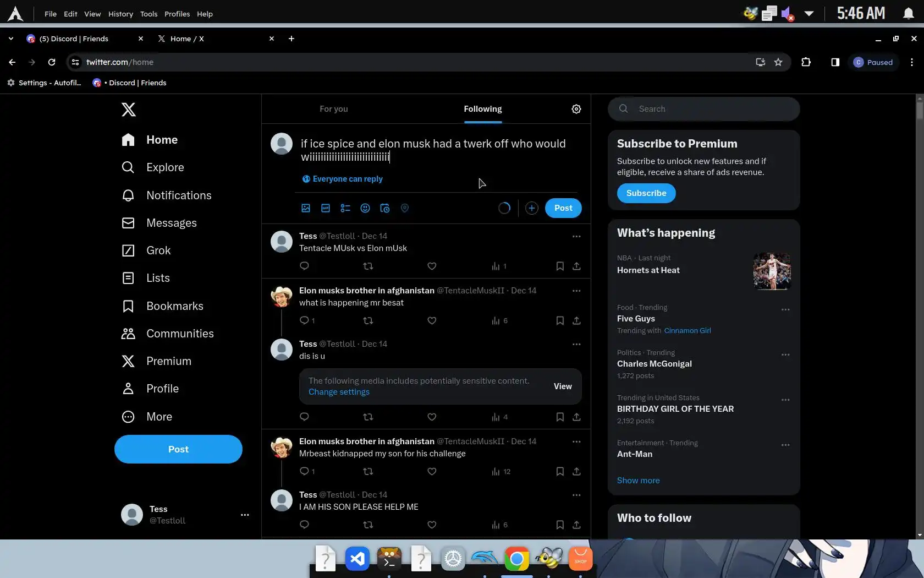Open more options on 'what is happening' post

(x=576, y=291)
